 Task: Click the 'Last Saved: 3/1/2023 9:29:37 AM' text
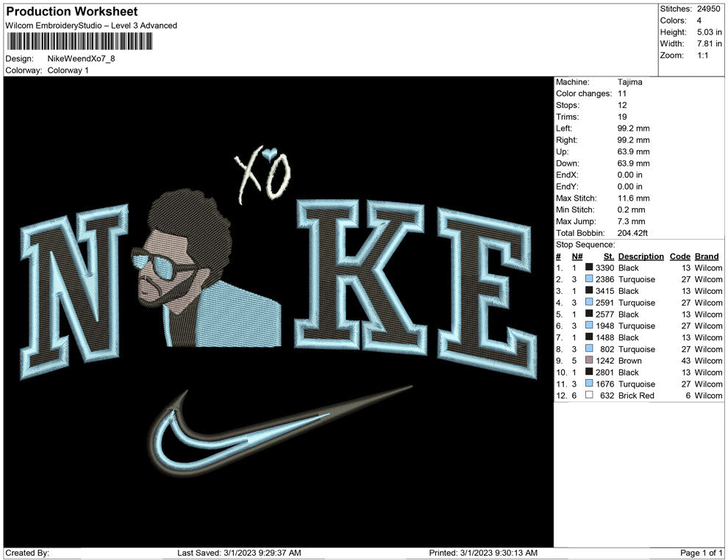239,553
